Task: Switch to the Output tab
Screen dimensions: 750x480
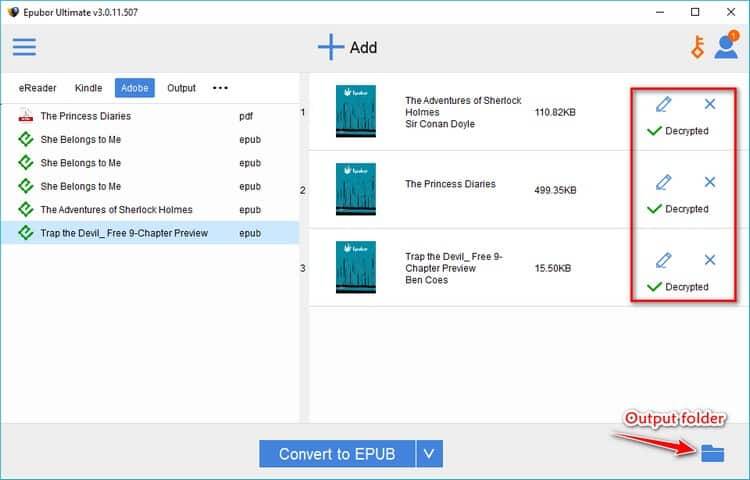Action: (181, 88)
